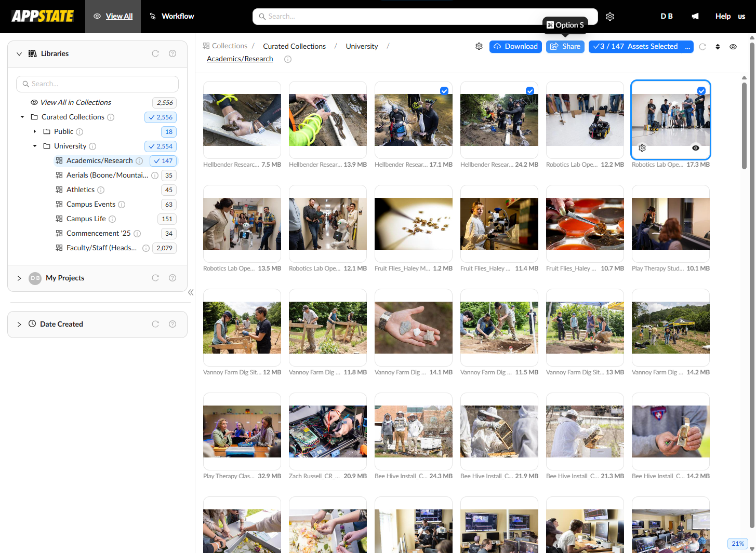Show info for the University folder
The image size is (756, 553).
[x=92, y=146]
